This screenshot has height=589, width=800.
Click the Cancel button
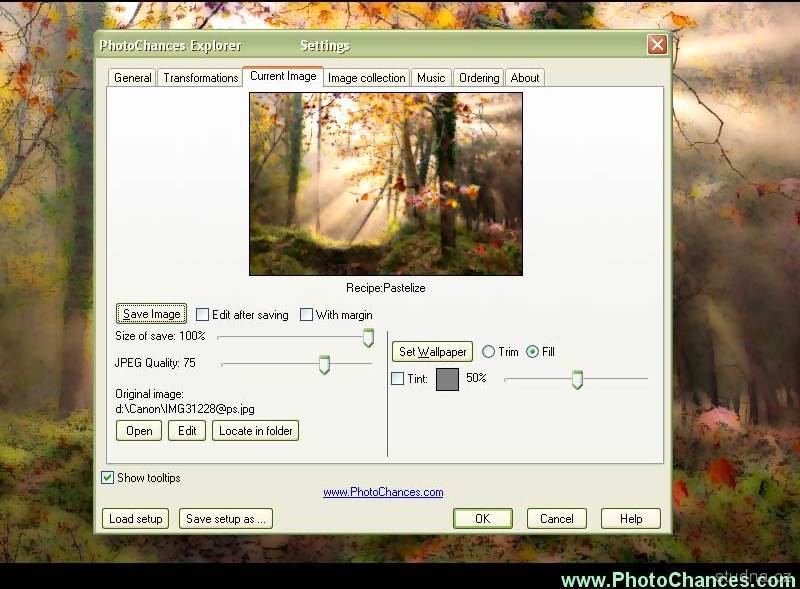557,519
